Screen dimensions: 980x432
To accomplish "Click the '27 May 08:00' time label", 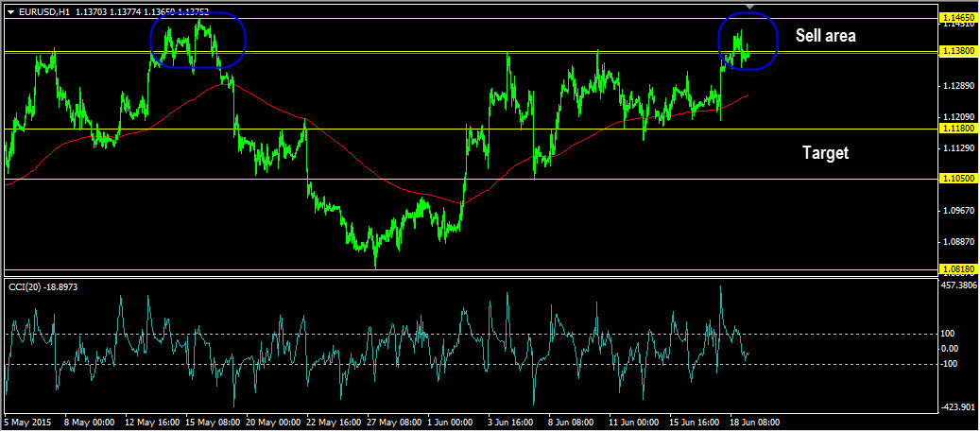I will tap(394, 422).
